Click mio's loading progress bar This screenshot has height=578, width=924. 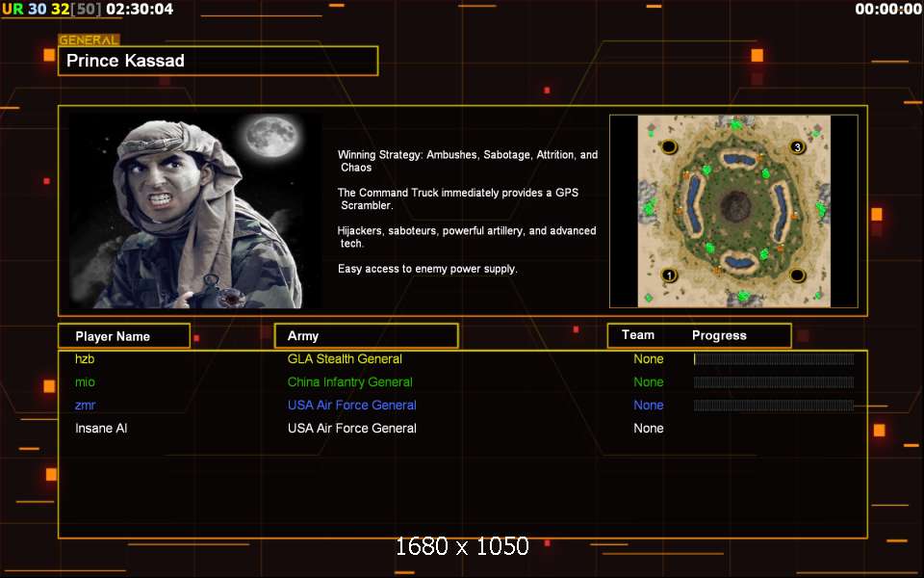pyautogui.click(x=774, y=382)
